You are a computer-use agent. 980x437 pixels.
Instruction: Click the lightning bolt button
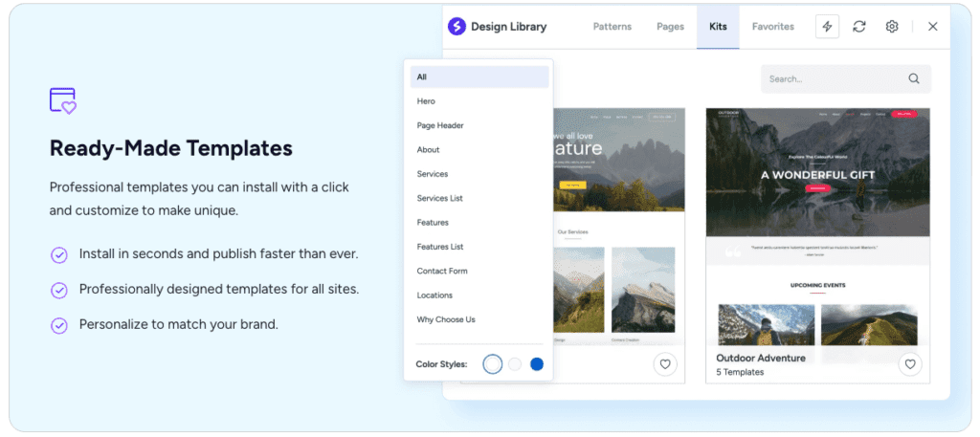(827, 26)
